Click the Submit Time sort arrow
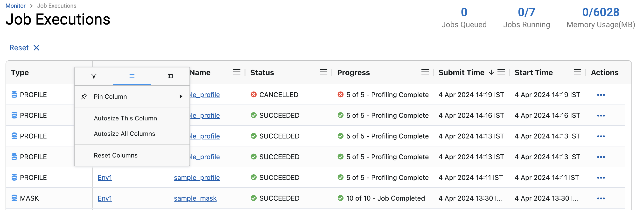 pos(491,72)
